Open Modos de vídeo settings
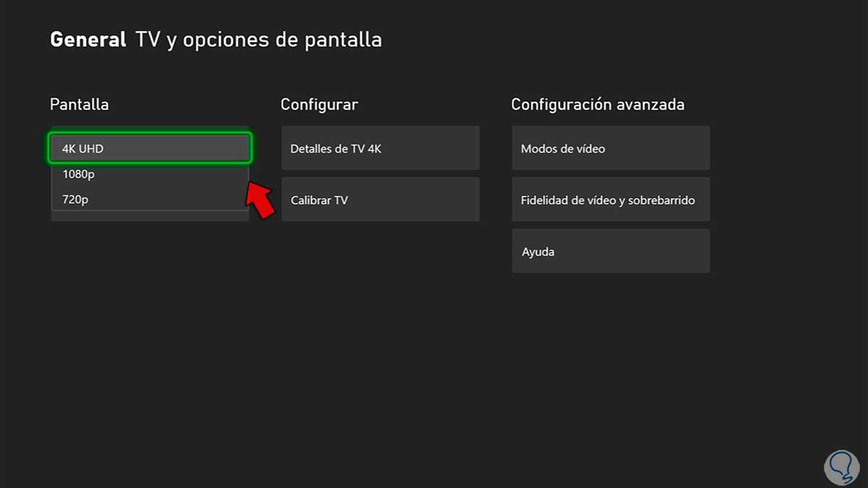Image resolution: width=868 pixels, height=488 pixels. 610,148
